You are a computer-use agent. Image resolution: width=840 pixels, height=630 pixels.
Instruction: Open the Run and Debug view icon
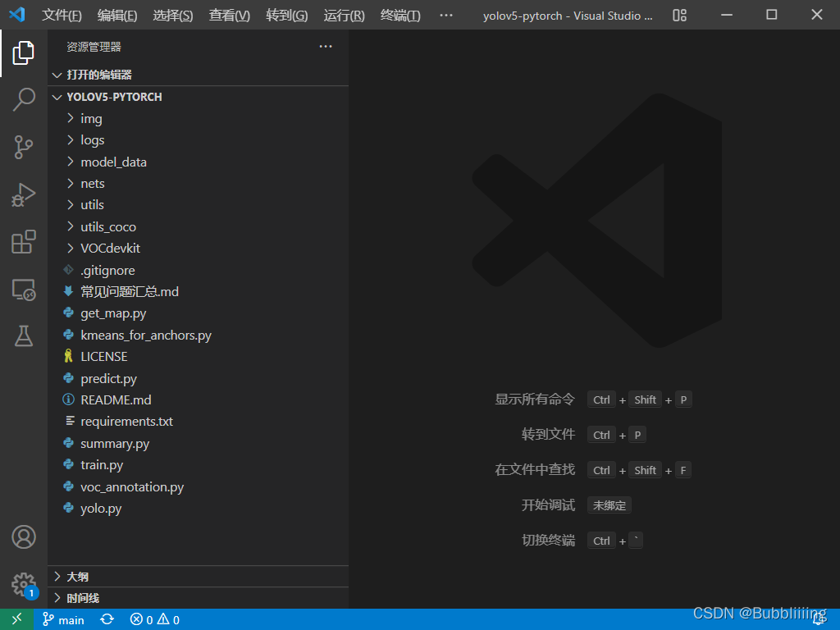[24, 194]
